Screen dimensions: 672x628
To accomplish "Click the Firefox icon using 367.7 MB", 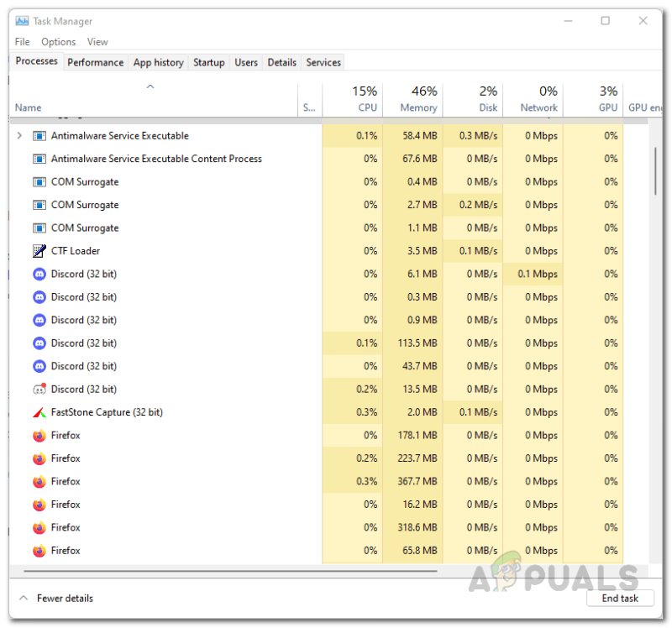I will pyautogui.click(x=39, y=482).
